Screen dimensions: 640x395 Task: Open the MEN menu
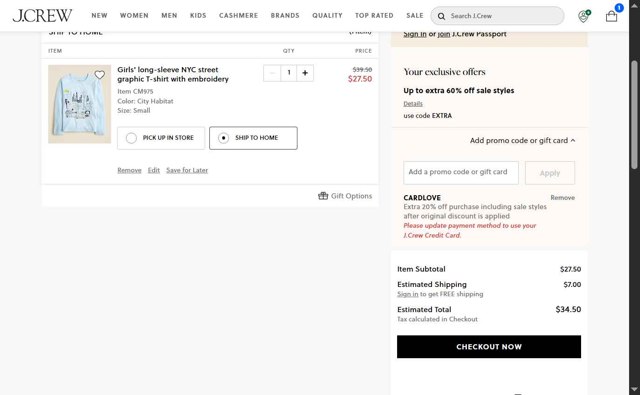(169, 16)
